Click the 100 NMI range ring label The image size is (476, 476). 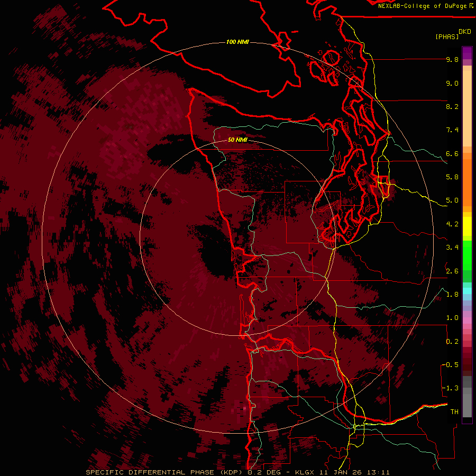click(x=237, y=42)
